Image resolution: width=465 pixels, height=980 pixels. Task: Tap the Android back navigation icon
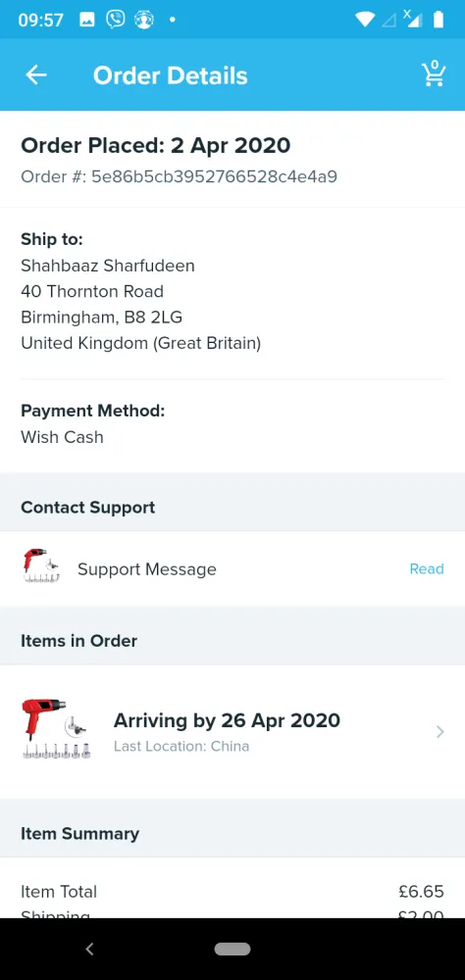(x=89, y=949)
